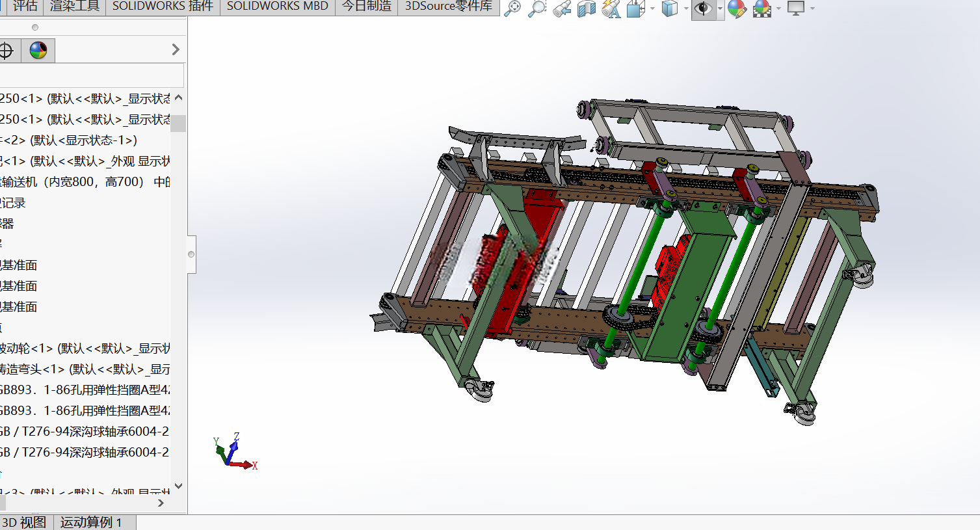980x530 pixels.
Task: Open SOLIDWORKS MBD tab
Action: [278, 7]
